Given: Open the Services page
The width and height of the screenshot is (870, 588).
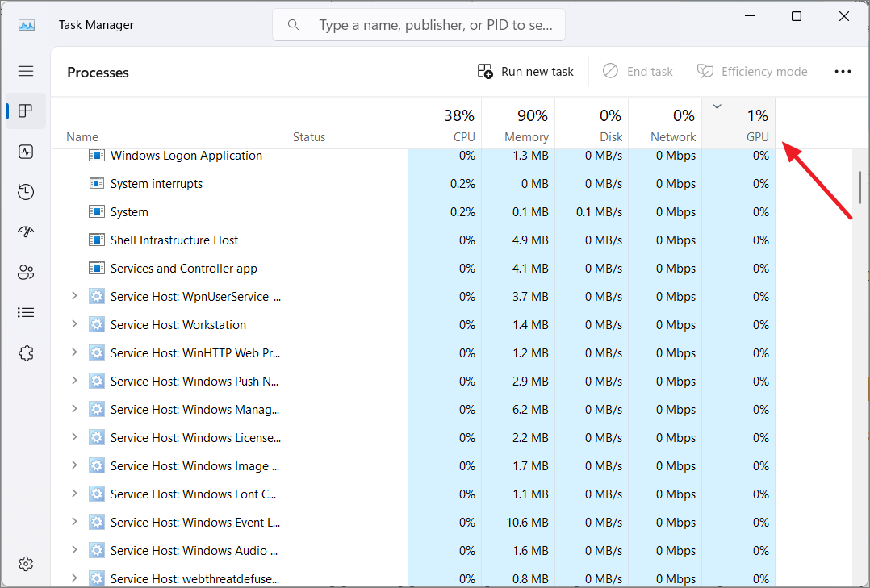Looking at the screenshot, I should point(26,352).
